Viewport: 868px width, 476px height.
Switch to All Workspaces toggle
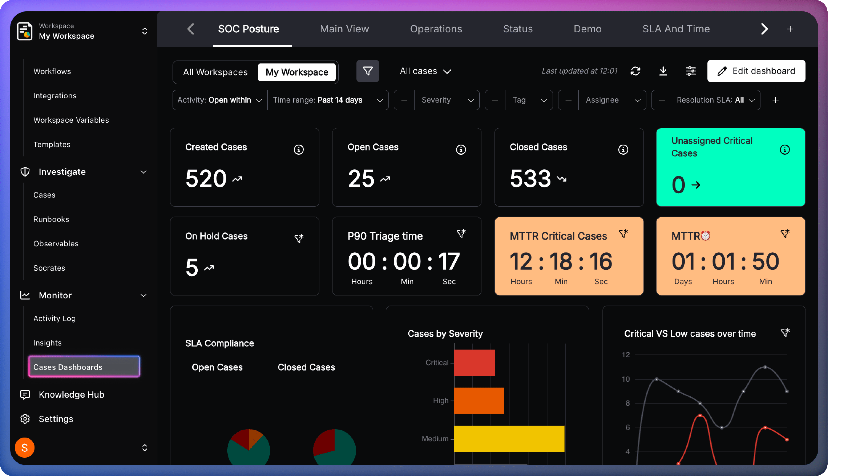point(215,72)
